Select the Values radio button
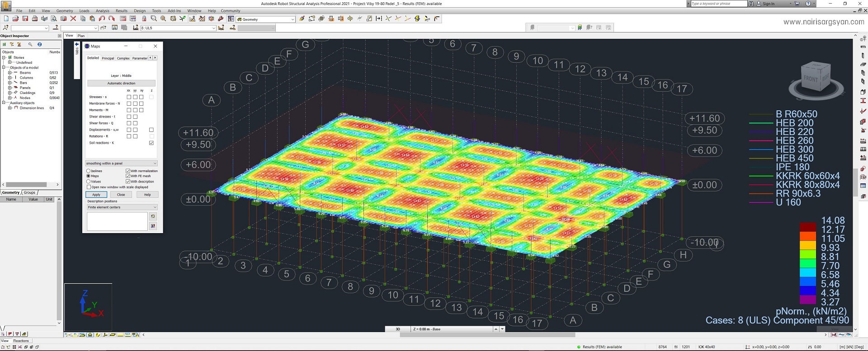The width and height of the screenshot is (868, 351). point(89,182)
